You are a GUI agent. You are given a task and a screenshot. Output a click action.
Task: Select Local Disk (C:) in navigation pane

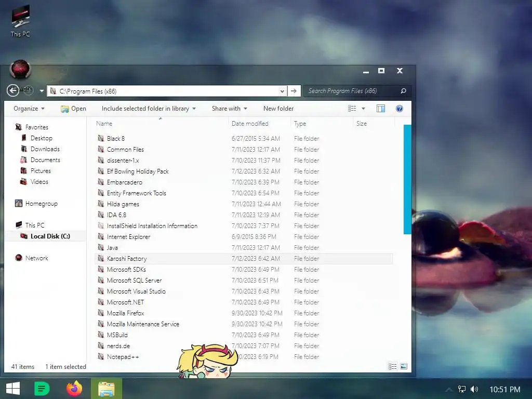[x=45, y=236]
